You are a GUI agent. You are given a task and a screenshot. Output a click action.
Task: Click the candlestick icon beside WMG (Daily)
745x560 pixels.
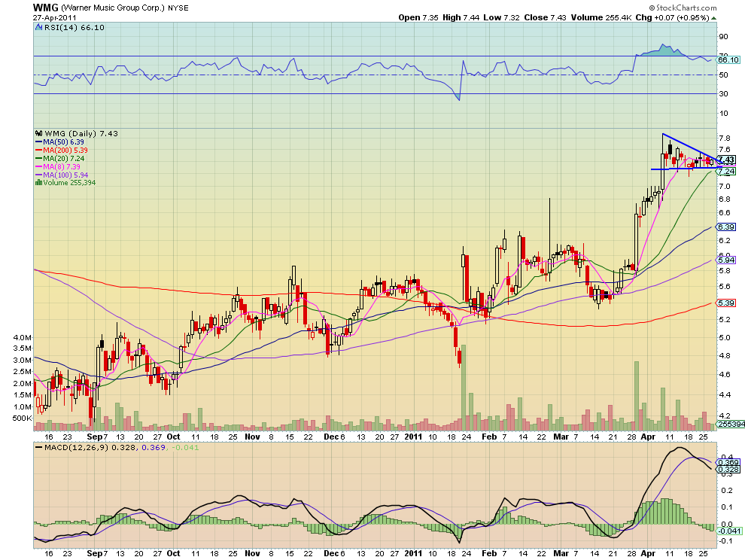coord(39,133)
